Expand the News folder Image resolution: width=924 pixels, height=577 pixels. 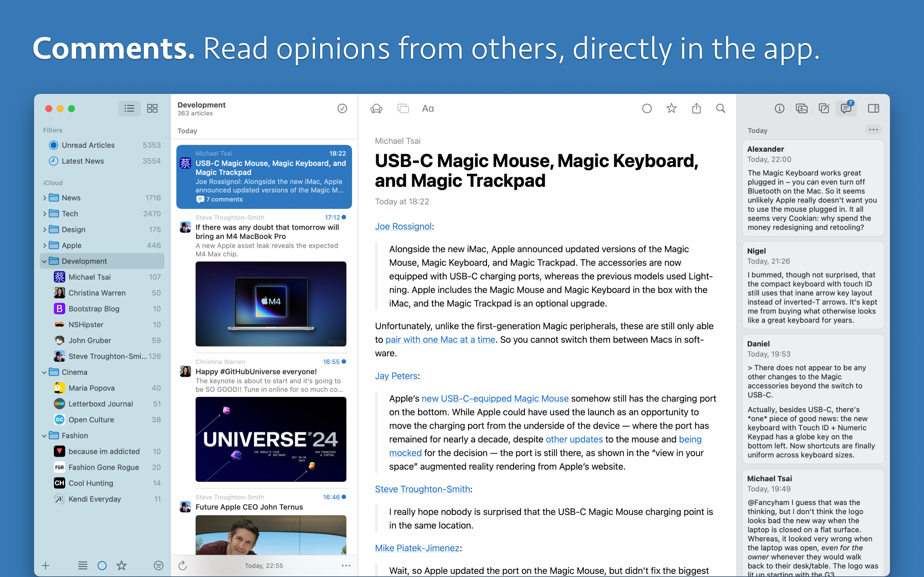click(x=45, y=198)
